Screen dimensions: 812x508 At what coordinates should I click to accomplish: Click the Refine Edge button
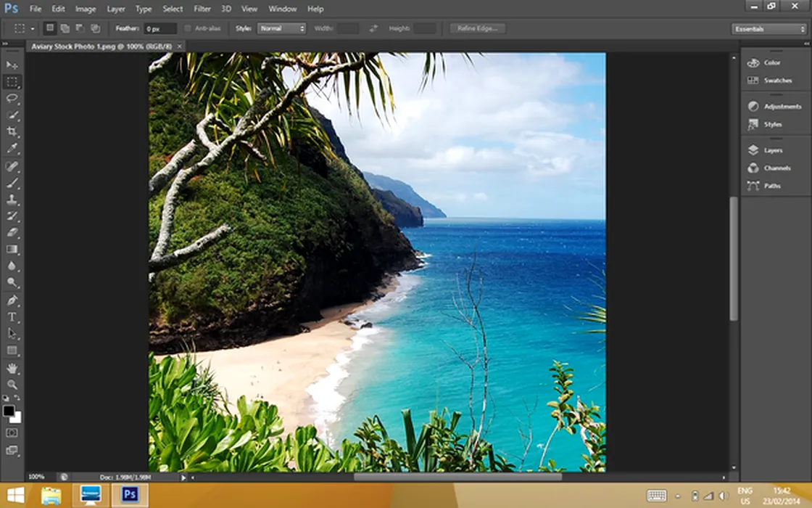pos(477,28)
